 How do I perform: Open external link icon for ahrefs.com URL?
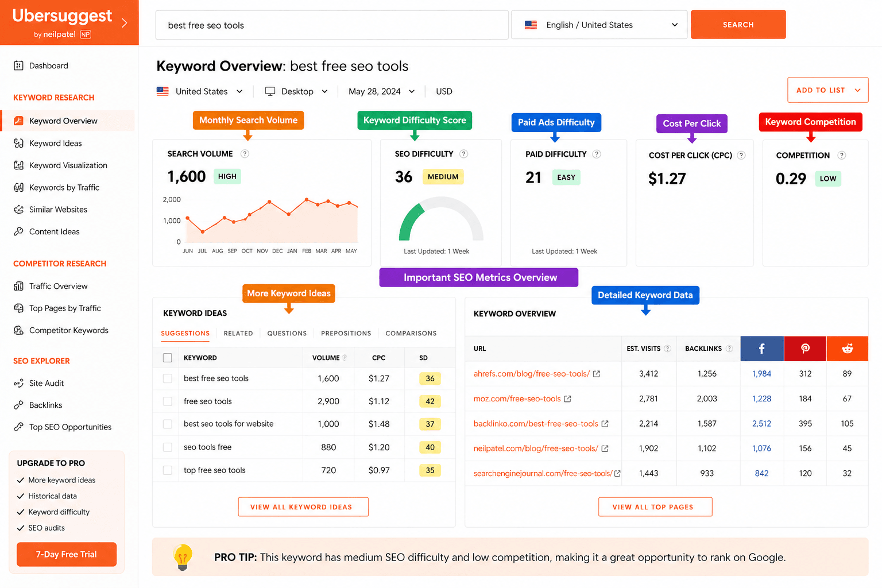coord(597,374)
